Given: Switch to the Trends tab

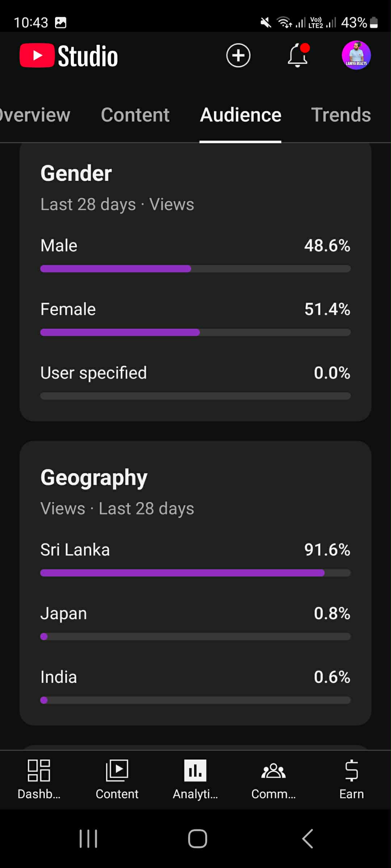Looking at the screenshot, I should [341, 115].
